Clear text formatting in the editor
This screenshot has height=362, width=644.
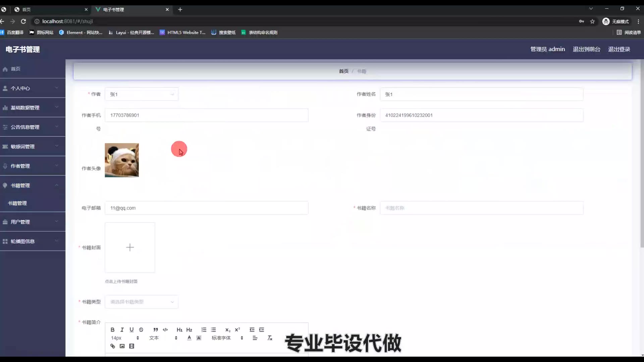coord(270,338)
